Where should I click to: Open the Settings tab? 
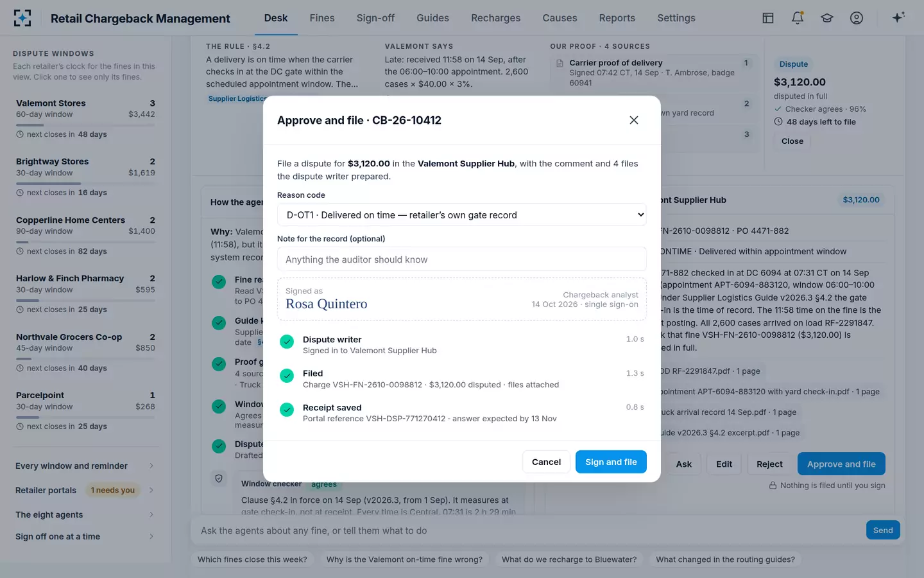(x=676, y=18)
